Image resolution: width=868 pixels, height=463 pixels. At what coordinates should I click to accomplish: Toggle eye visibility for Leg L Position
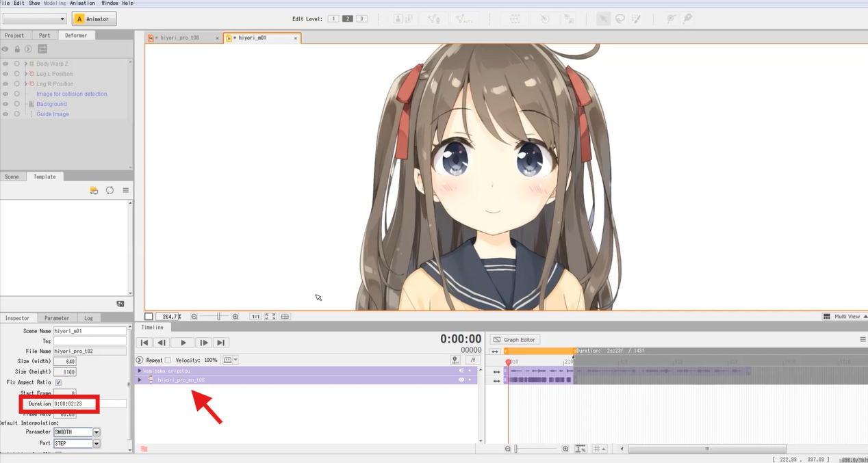[5, 74]
